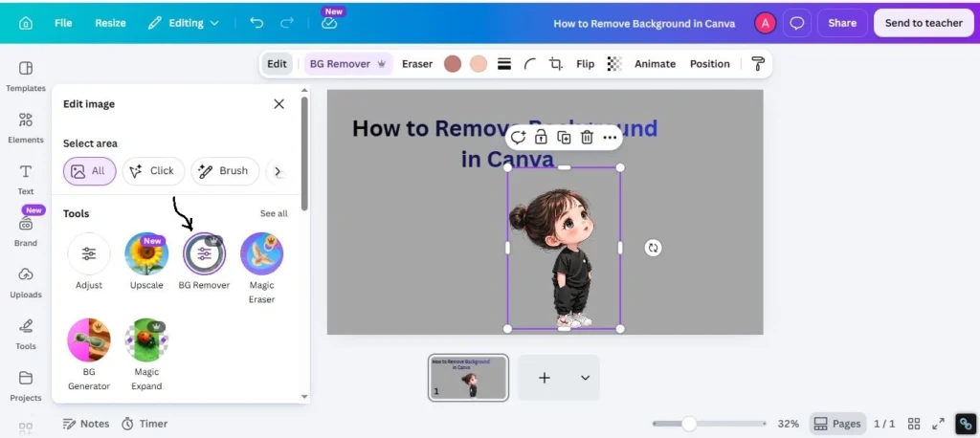980x438 pixels.
Task: Open the Upscale tool
Action: point(146,261)
